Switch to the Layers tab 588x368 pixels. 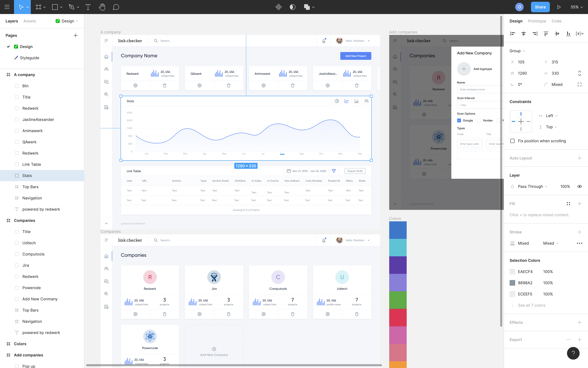(x=12, y=21)
